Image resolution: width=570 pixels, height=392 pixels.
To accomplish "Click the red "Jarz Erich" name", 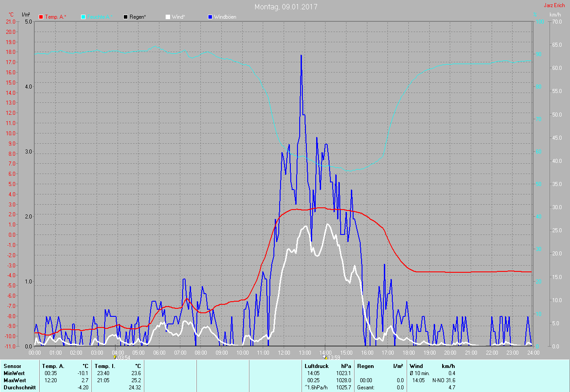I will pyautogui.click(x=554, y=5).
